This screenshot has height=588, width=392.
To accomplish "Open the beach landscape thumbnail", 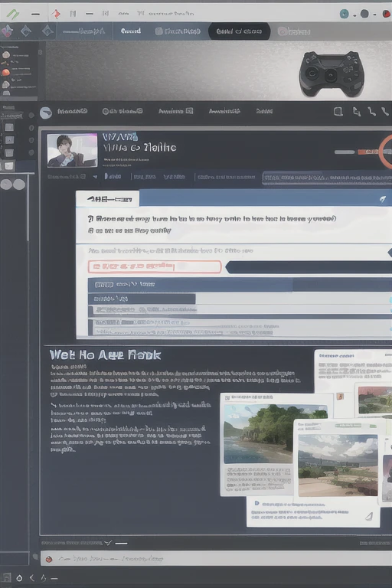I will coord(275,433).
